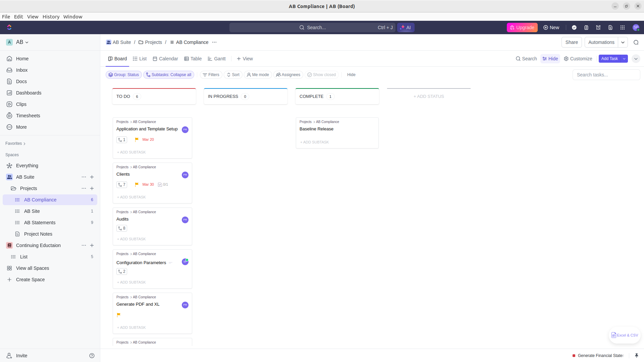Viewport: 644px width, 362px height.
Task: Click the Upgrade button
Action: 522,27
